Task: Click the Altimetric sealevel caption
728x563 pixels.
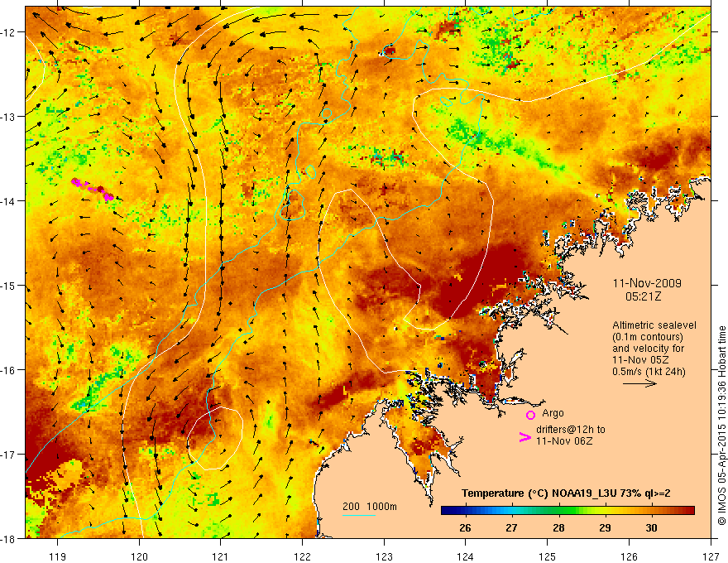Action: click(654, 325)
